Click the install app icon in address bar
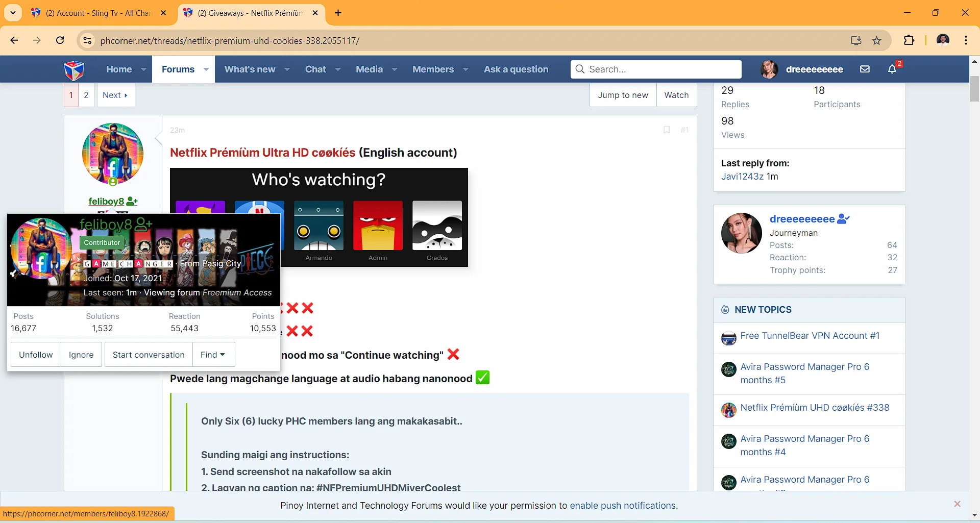This screenshot has height=523, width=980. click(856, 40)
